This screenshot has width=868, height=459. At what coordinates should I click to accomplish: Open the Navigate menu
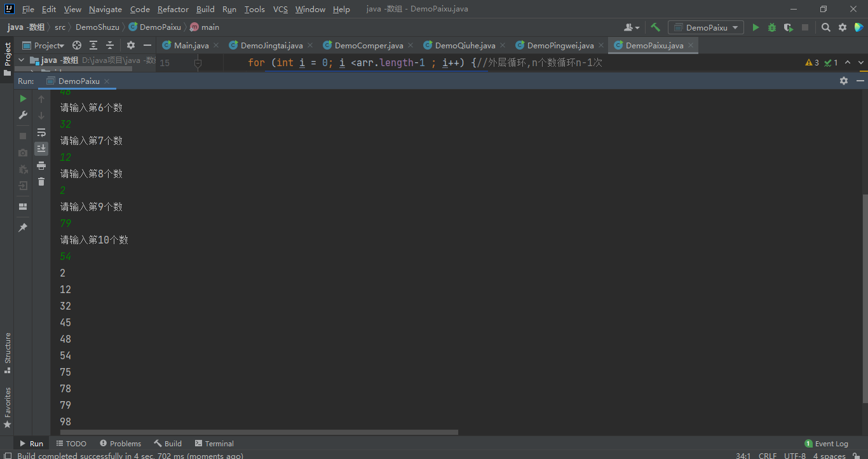coord(105,9)
